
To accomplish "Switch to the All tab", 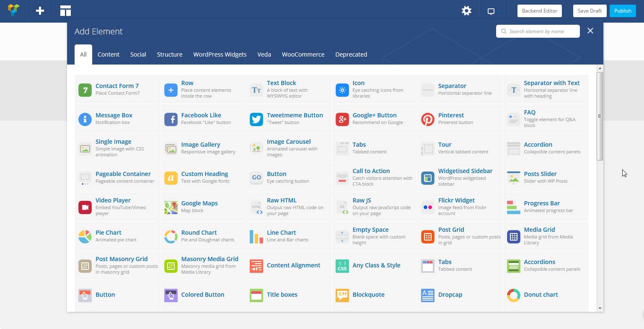I will 83,54.
